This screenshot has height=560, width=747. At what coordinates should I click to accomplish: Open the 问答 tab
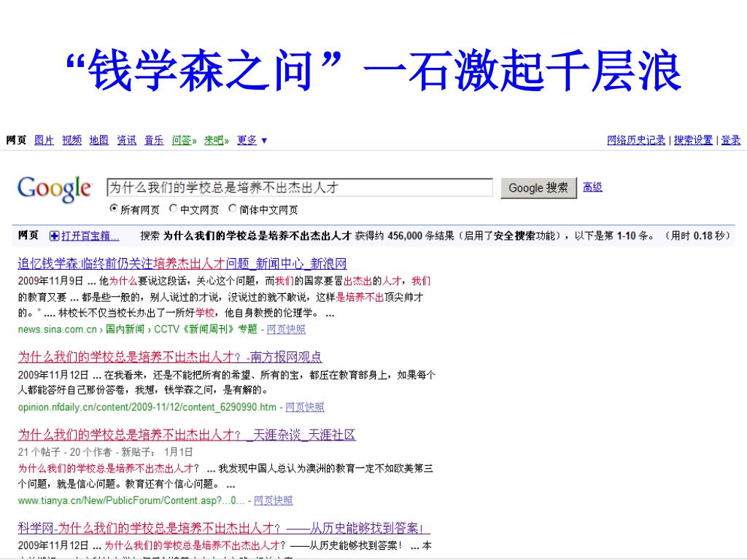[184, 140]
